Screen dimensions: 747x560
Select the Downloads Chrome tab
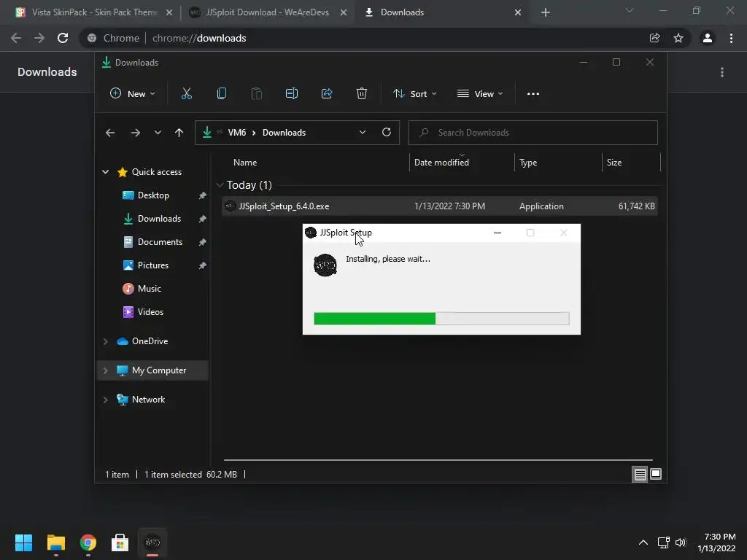(402, 12)
